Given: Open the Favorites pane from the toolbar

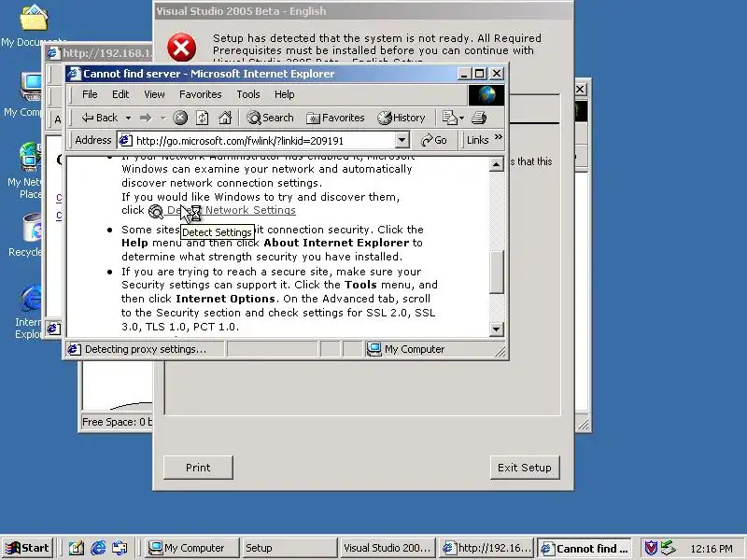Looking at the screenshot, I should coord(335,118).
